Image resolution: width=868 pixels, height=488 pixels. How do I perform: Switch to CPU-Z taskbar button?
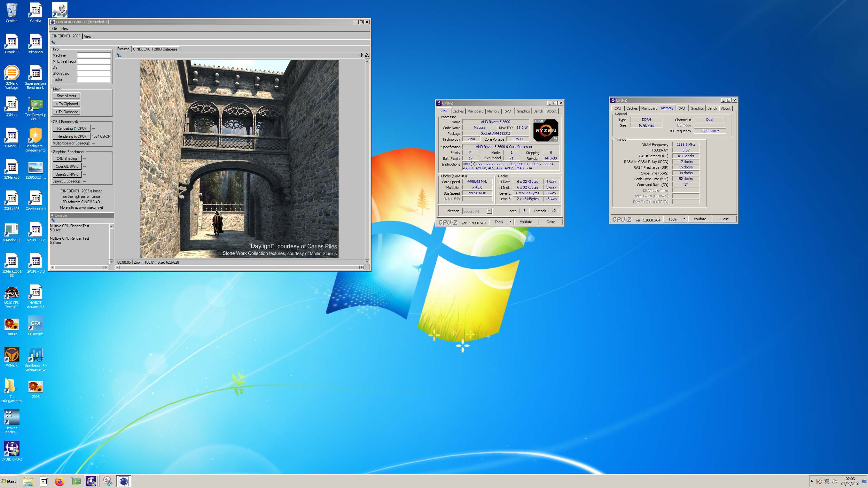[x=91, y=481]
